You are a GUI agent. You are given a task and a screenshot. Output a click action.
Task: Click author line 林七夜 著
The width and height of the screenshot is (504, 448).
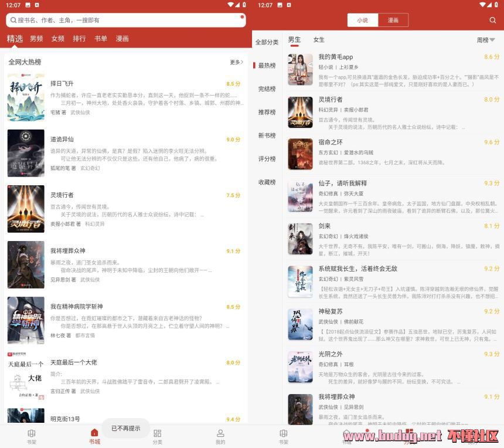pos(60,335)
